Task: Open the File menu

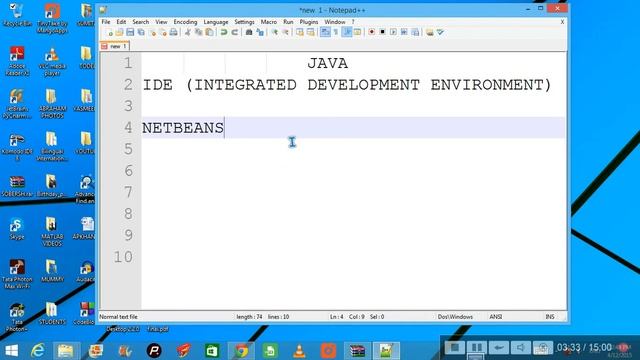Action: [x=106, y=22]
